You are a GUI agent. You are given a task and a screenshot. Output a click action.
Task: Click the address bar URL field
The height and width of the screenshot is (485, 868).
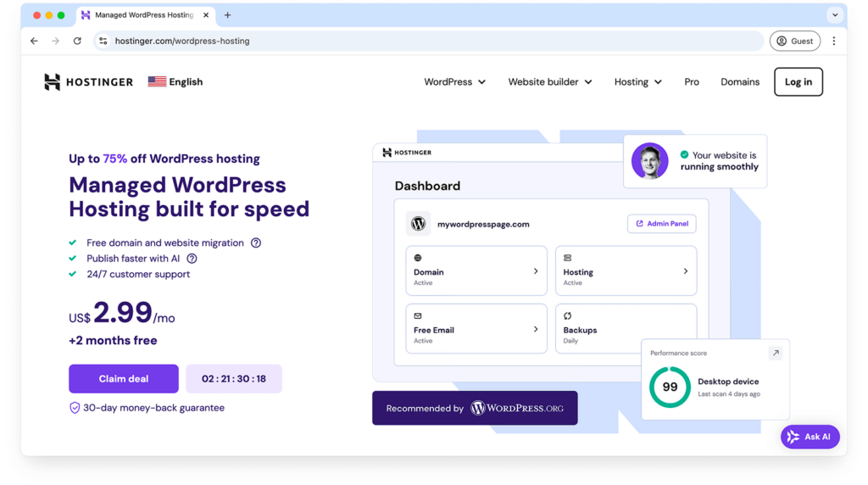(429, 41)
